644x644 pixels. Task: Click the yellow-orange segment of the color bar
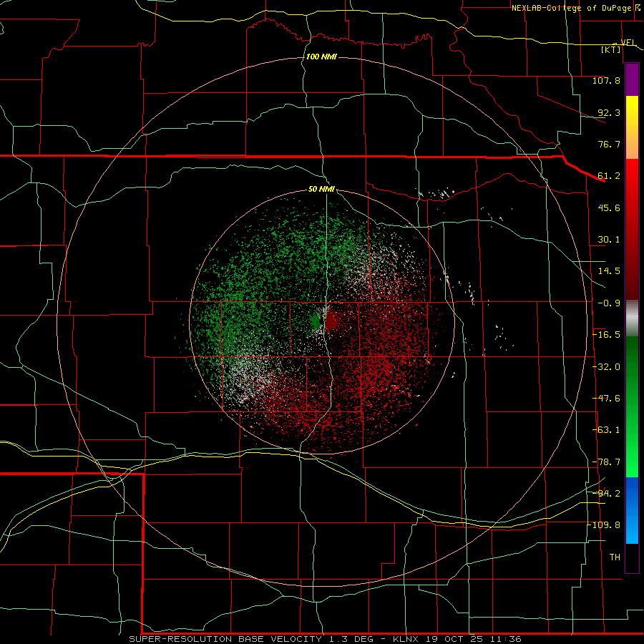(632, 127)
